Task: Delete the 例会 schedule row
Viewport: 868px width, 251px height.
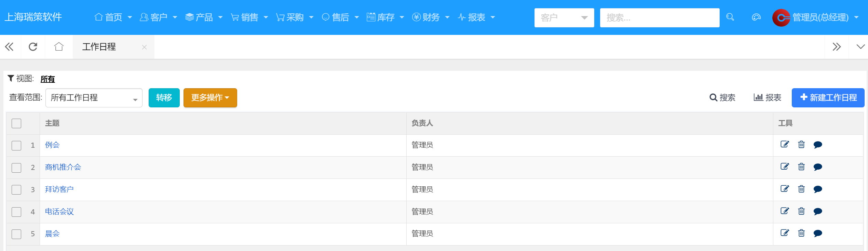Action: click(801, 145)
